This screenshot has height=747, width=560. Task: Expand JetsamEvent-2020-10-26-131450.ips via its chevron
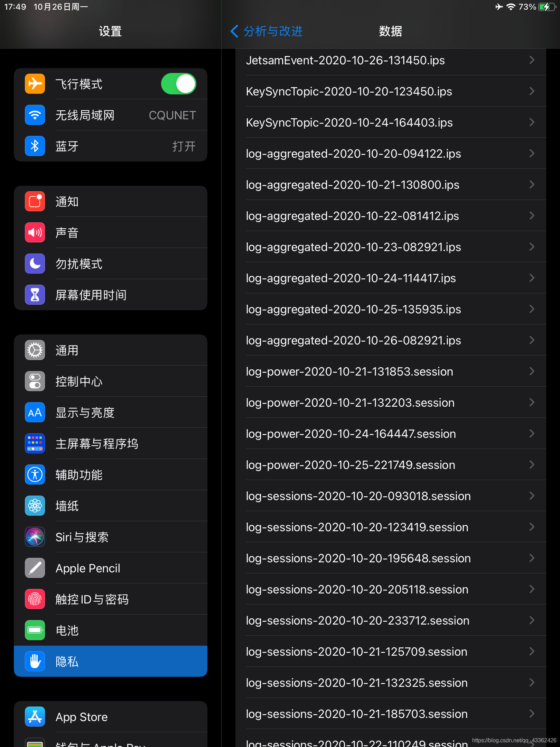point(531,60)
